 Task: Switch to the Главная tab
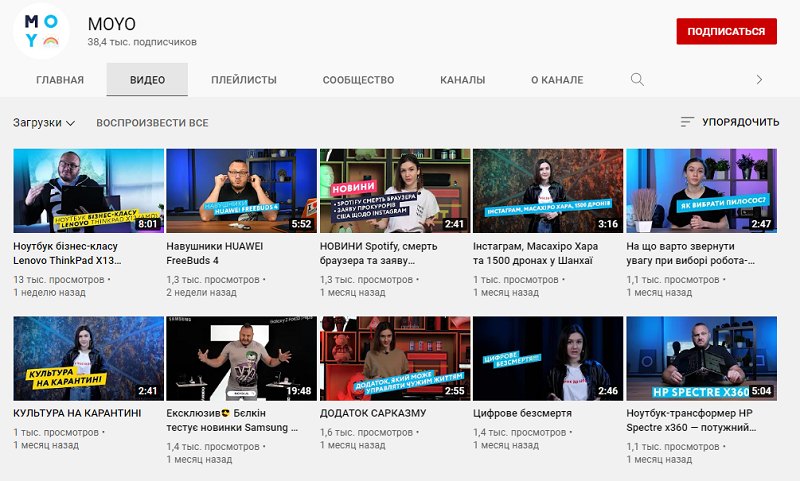(x=60, y=80)
